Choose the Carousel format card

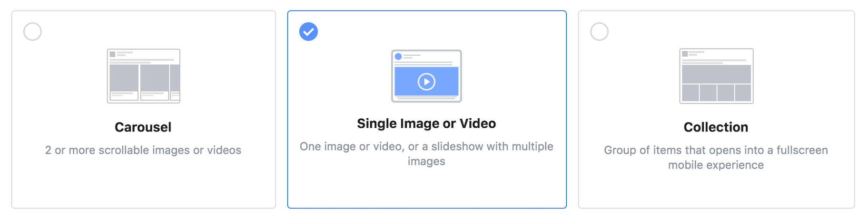(144, 109)
